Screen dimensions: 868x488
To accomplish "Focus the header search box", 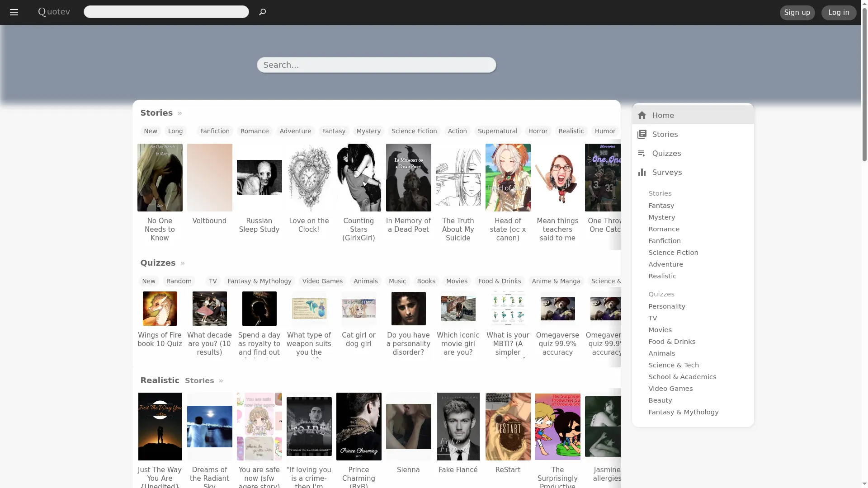I will 166,12.
